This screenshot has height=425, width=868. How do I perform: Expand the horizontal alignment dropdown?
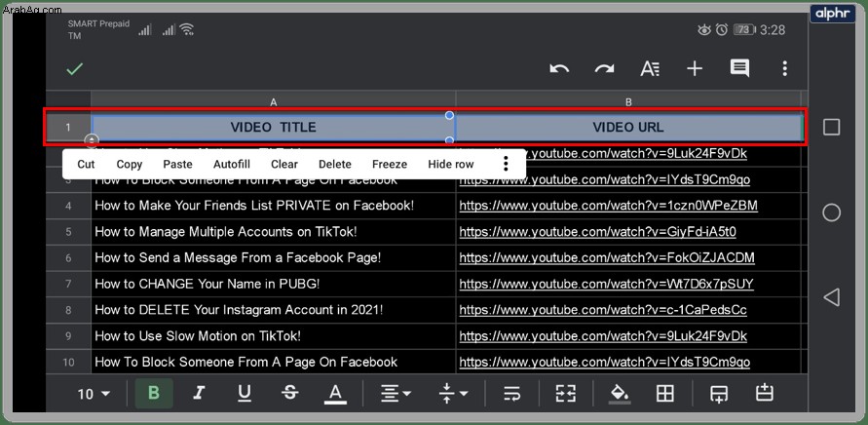(x=396, y=394)
